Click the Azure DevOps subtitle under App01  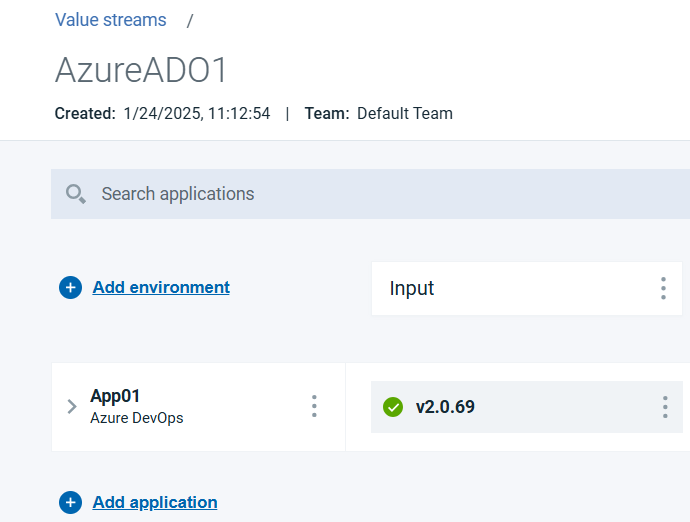137,418
